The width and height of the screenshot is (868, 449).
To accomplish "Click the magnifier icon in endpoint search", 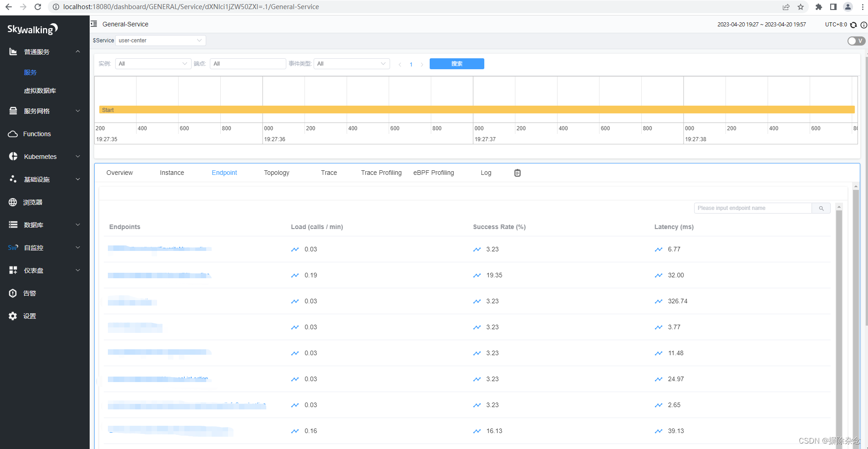I will pyautogui.click(x=821, y=208).
